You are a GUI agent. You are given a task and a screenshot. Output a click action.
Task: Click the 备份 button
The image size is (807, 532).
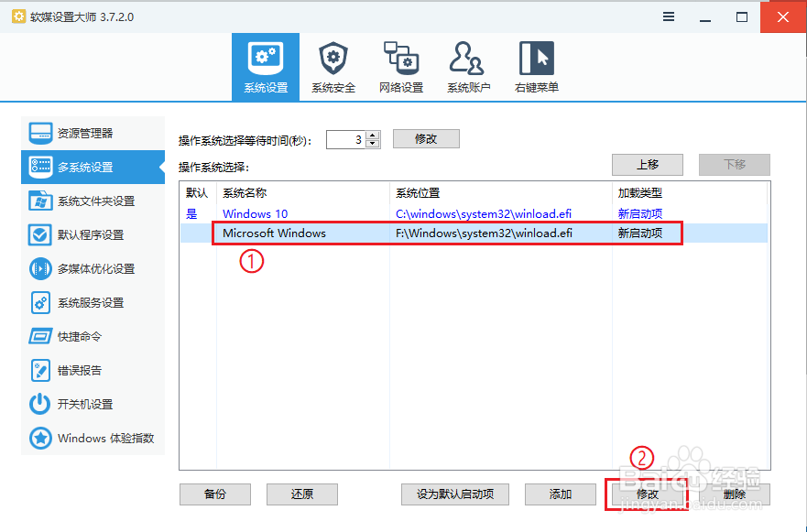[x=215, y=494]
